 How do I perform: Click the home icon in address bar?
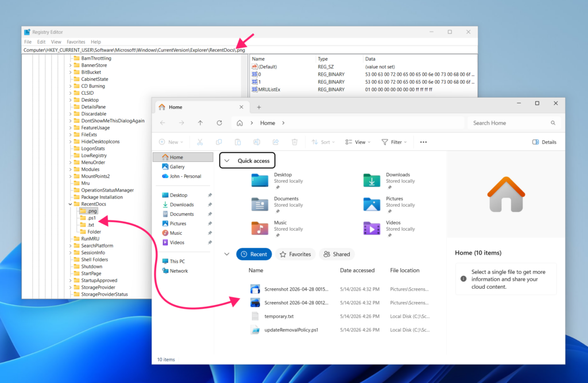239,123
